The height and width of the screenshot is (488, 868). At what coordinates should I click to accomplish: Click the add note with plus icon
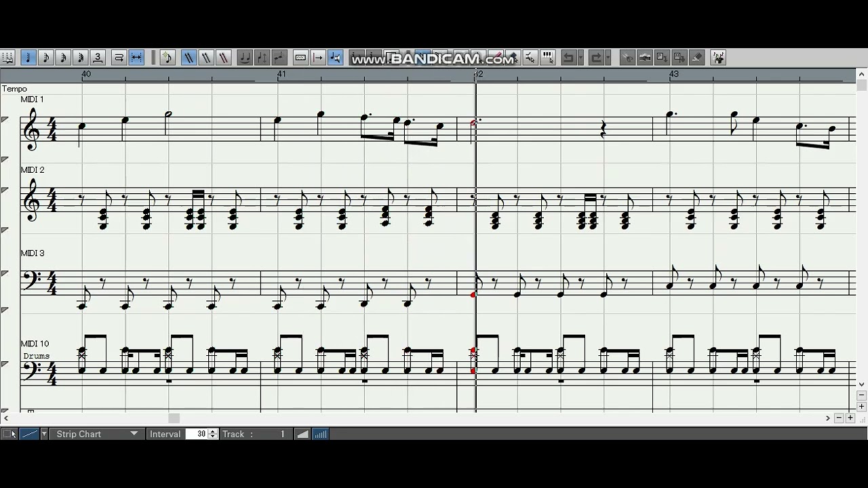[167, 58]
